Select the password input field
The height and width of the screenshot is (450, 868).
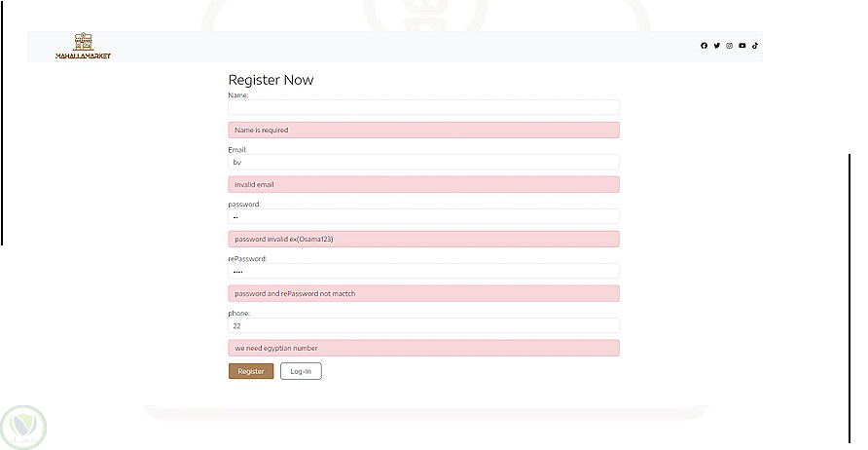pos(423,216)
